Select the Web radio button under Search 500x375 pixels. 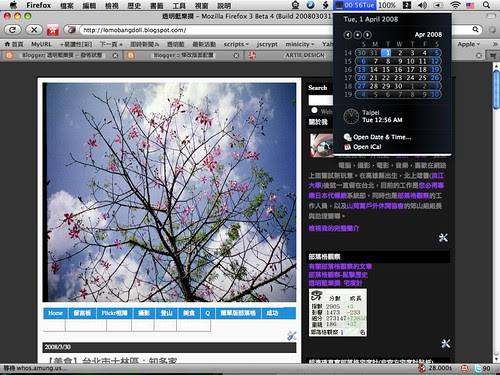314,110
